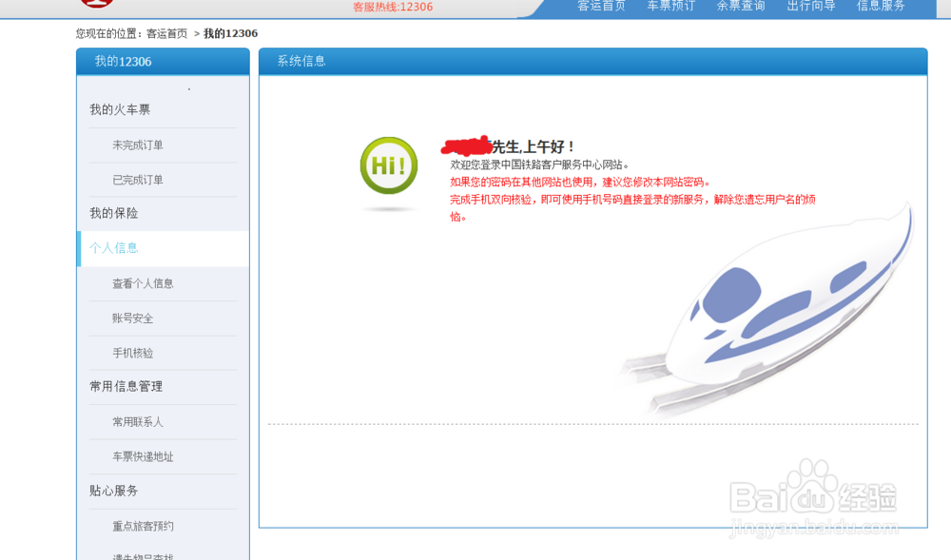Click the red 手机双向核验 notice text
This screenshot has height=560, width=951.
click(632, 208)
